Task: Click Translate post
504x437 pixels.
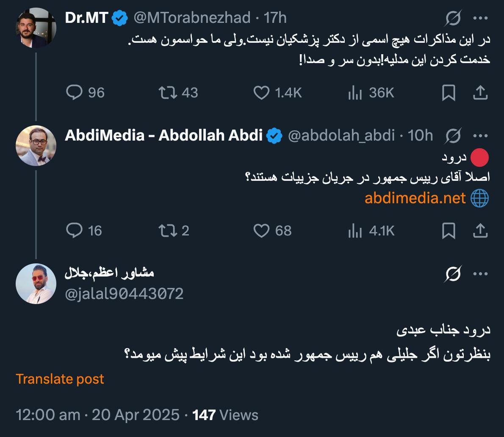Action: 60,379
